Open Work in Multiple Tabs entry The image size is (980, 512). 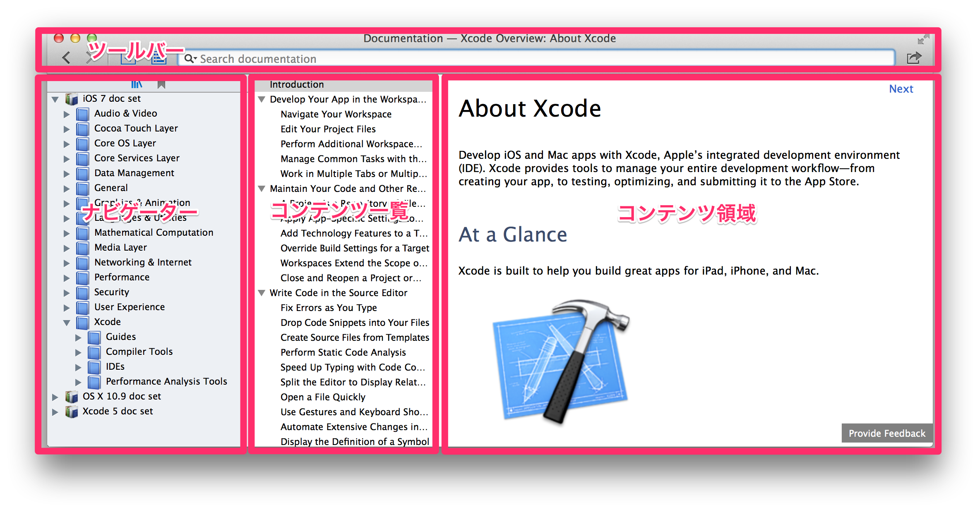tap(353, 174)
